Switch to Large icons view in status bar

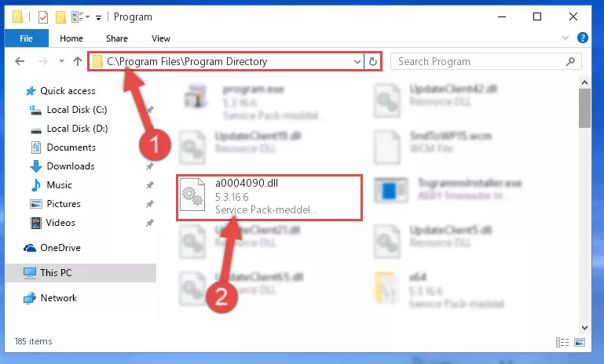point(580,342)
